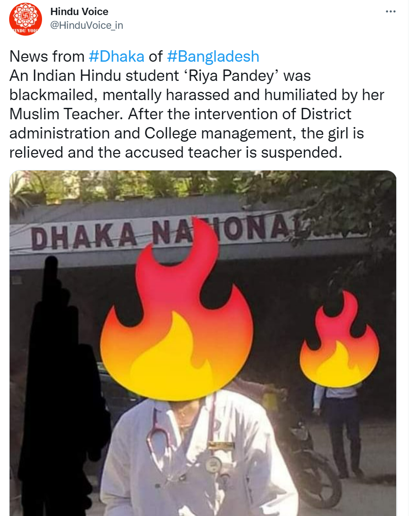Open the Hindu Voice profile avatar
Screen dimensions: 420x516
(25, 19)
